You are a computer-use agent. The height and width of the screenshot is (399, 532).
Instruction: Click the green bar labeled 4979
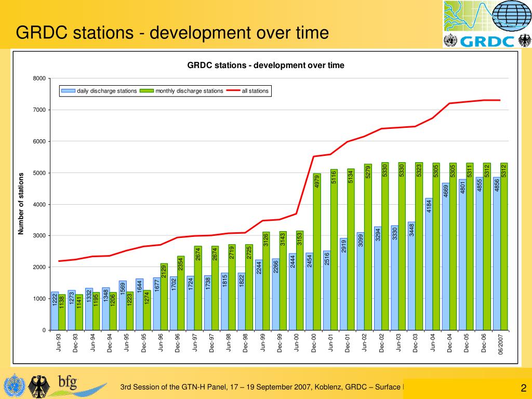317,252
